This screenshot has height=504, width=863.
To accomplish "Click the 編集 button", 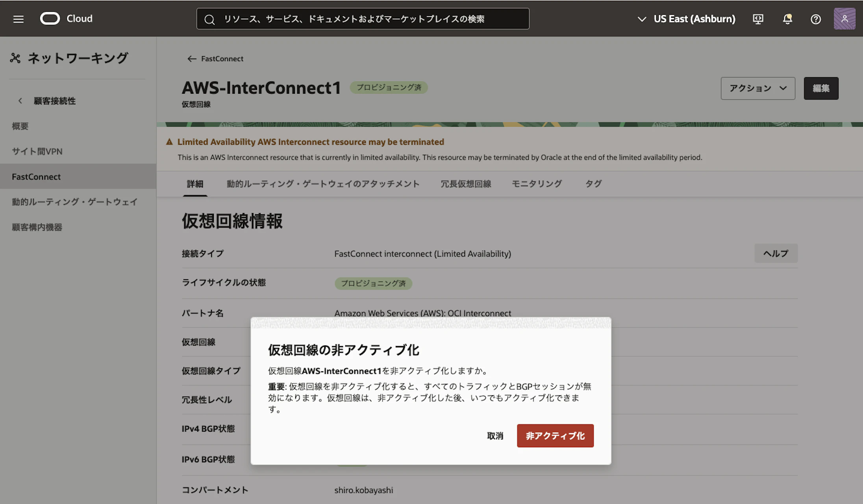I will click(x=821, y=88).
